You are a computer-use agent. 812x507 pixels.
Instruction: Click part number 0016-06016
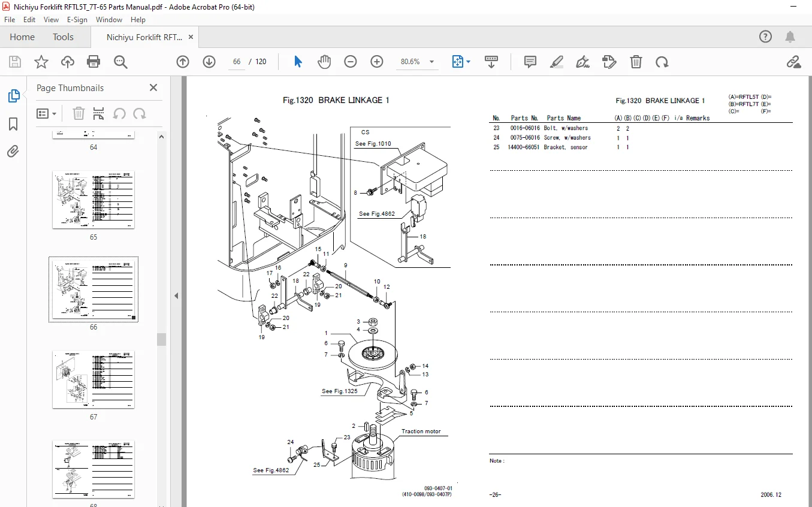click(525, 128)
